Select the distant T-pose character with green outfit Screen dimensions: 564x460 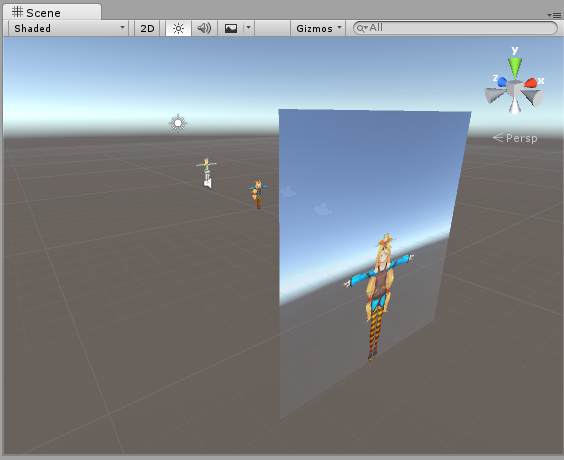point(206,168)
